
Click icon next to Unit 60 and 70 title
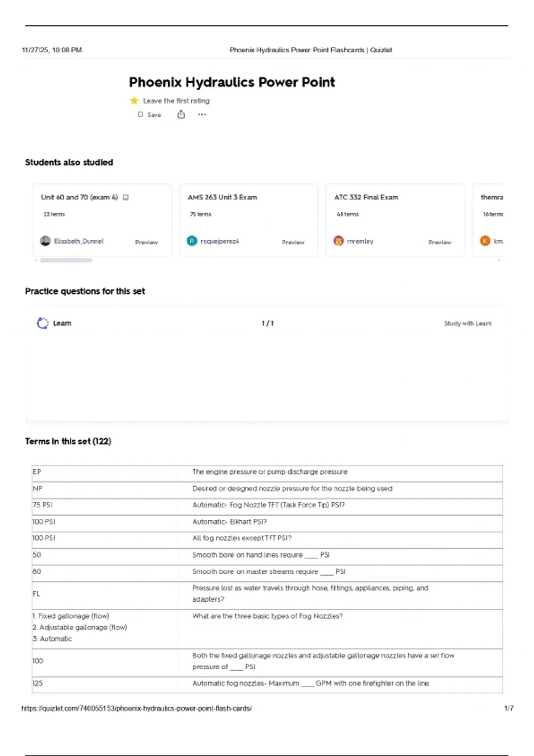point(126,197)
